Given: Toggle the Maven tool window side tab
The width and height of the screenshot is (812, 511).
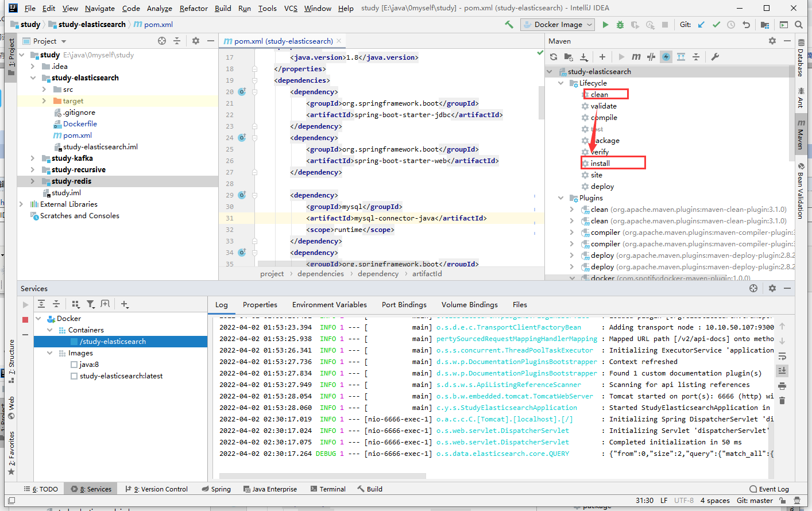Looking at the screenshot, I should coord(801,135).
